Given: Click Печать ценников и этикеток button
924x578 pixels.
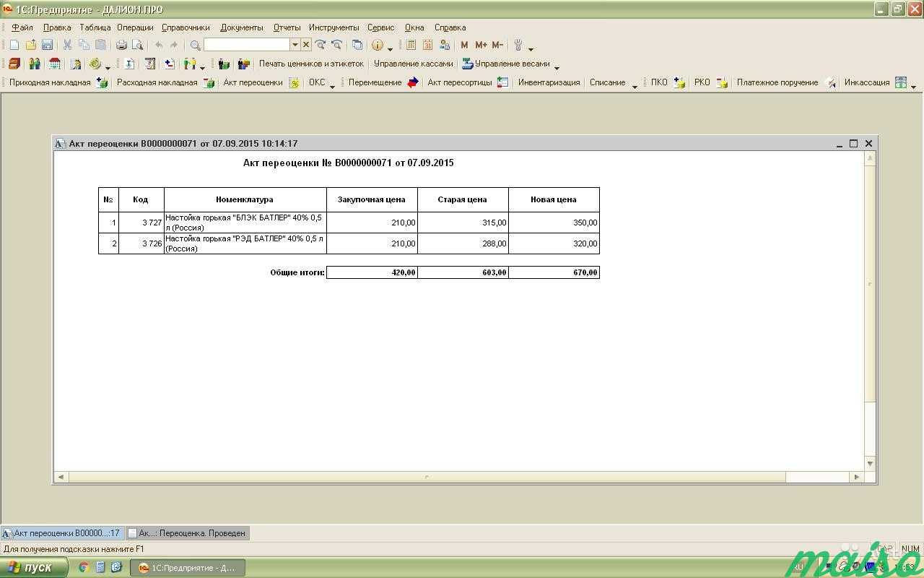Looking at the screenshot, I should pos(311,64).
